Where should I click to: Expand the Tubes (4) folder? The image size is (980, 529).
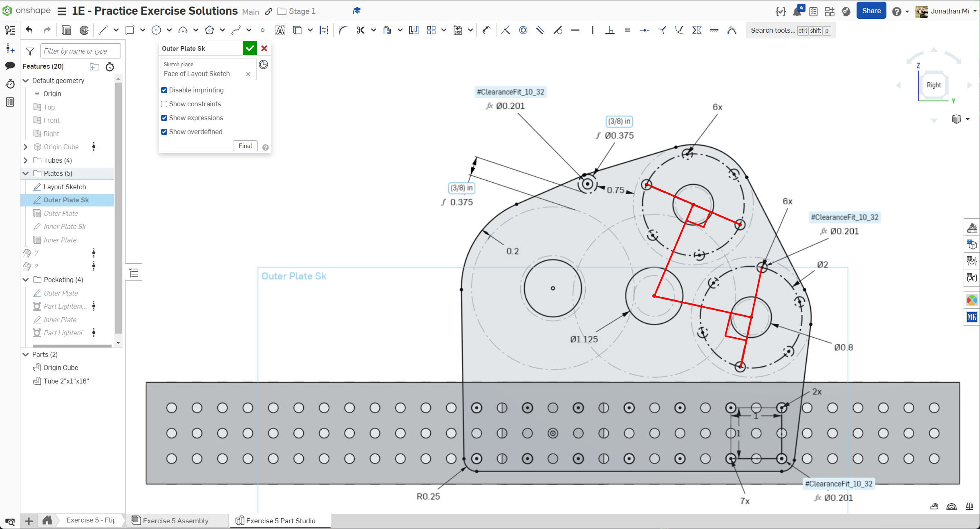(x=26, y=160)
